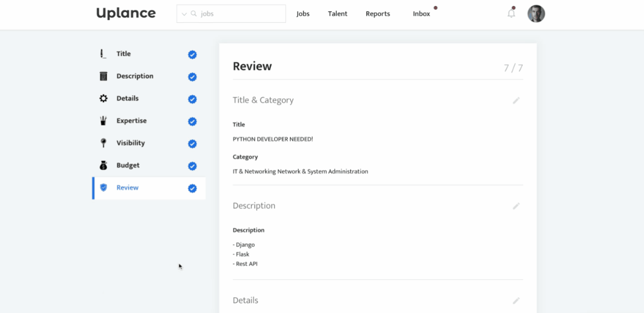Edit Title & Category with pencil icon
The height and width of the screenshot is (313, 644).
click(x=516, y=100)
